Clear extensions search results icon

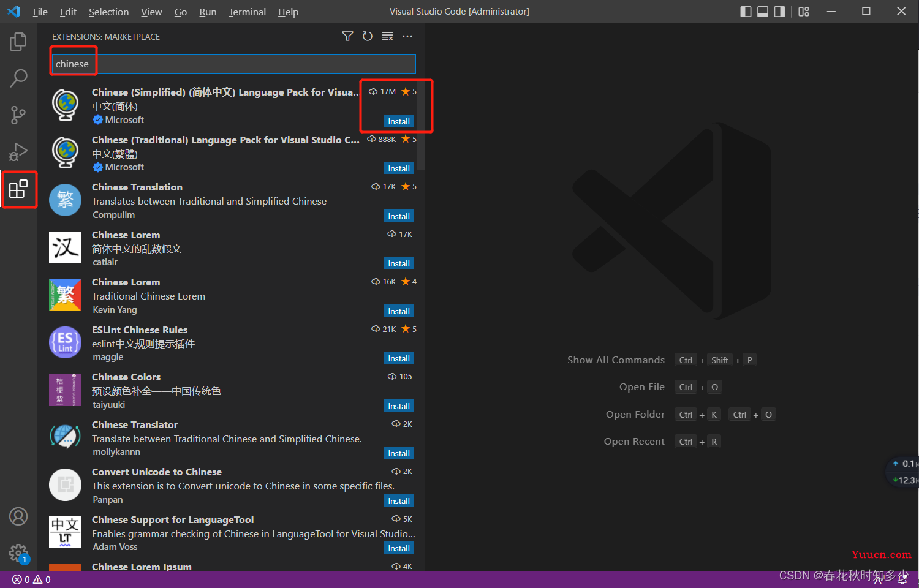[x=387, y=36]
